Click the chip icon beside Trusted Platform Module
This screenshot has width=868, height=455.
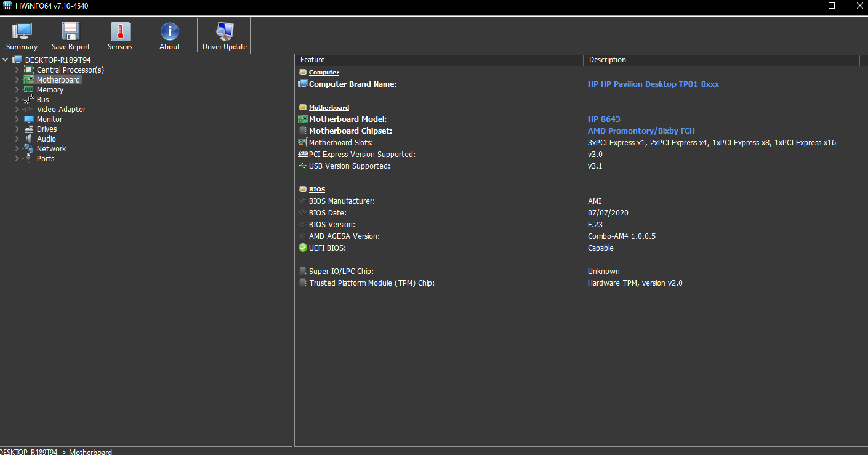click(x=302, y=283)
